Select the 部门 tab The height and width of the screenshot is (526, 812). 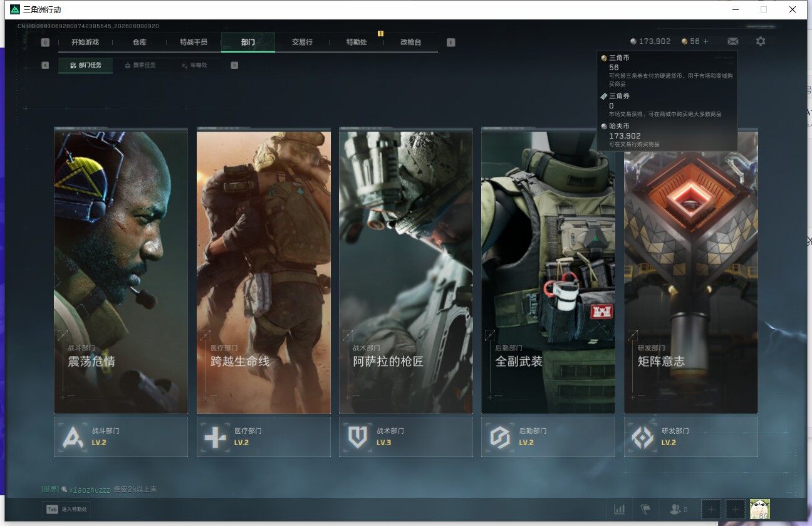click(247, 42)
